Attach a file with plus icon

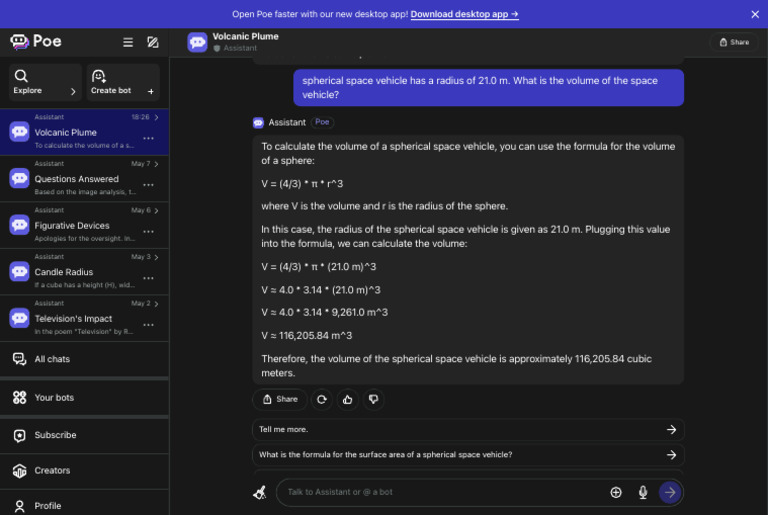(x=616, y=492)
